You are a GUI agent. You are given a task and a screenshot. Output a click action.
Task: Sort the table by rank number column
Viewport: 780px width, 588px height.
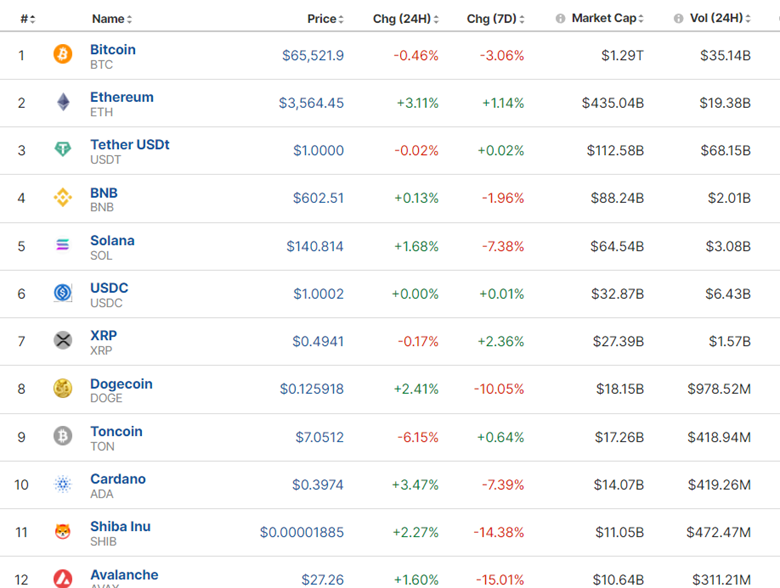28,19
